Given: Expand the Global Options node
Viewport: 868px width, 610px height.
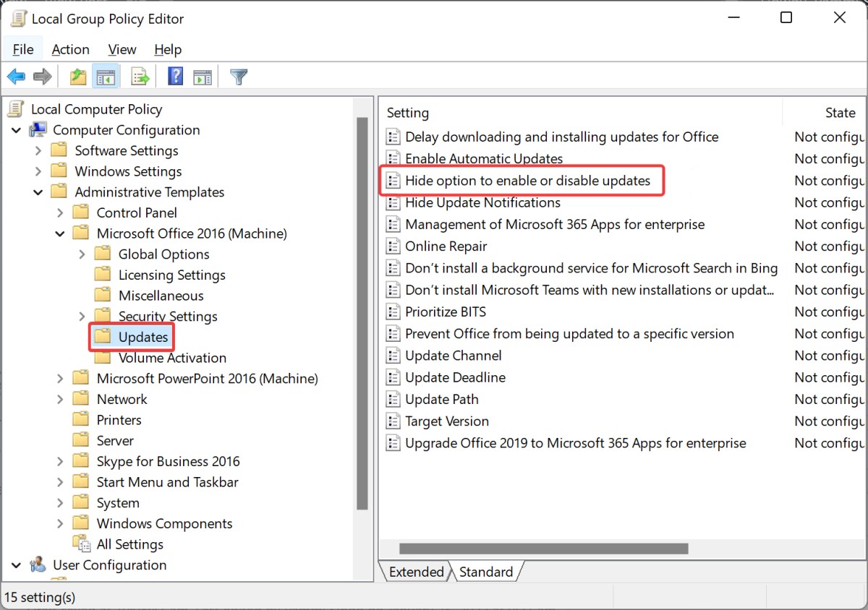Looking at the screenshot, I should coord(82,254).
